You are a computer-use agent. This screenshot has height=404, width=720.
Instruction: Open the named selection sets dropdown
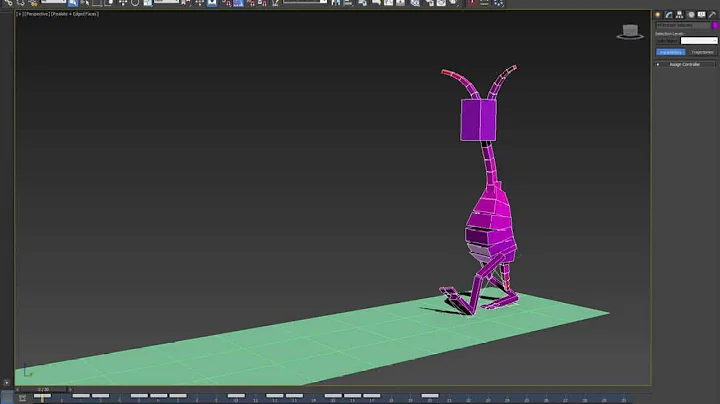click(305, 2)
